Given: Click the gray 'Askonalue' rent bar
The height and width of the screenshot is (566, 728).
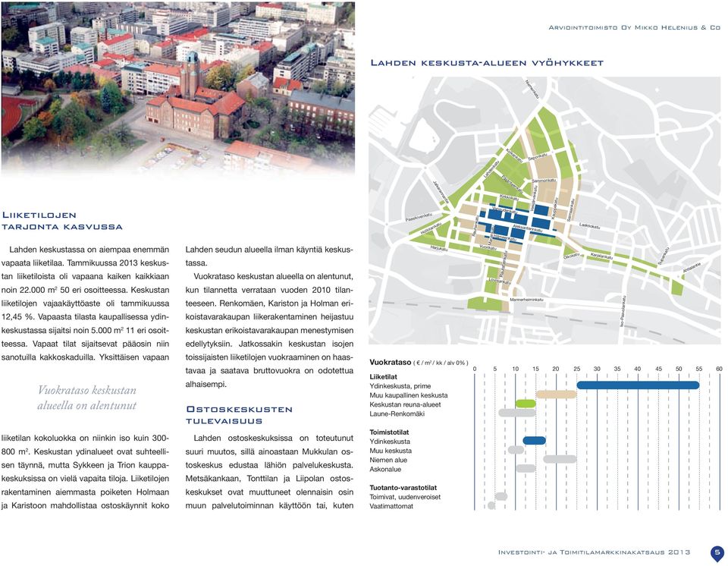Looking at the screenshot, I should [x=526, y=468].
